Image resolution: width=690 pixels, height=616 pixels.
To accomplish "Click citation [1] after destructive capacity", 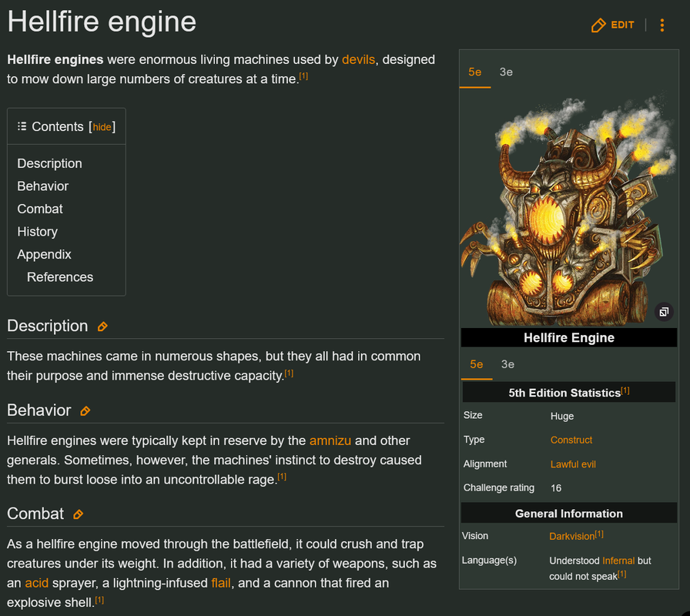I will pyautogui.click(x=289, y=373).
